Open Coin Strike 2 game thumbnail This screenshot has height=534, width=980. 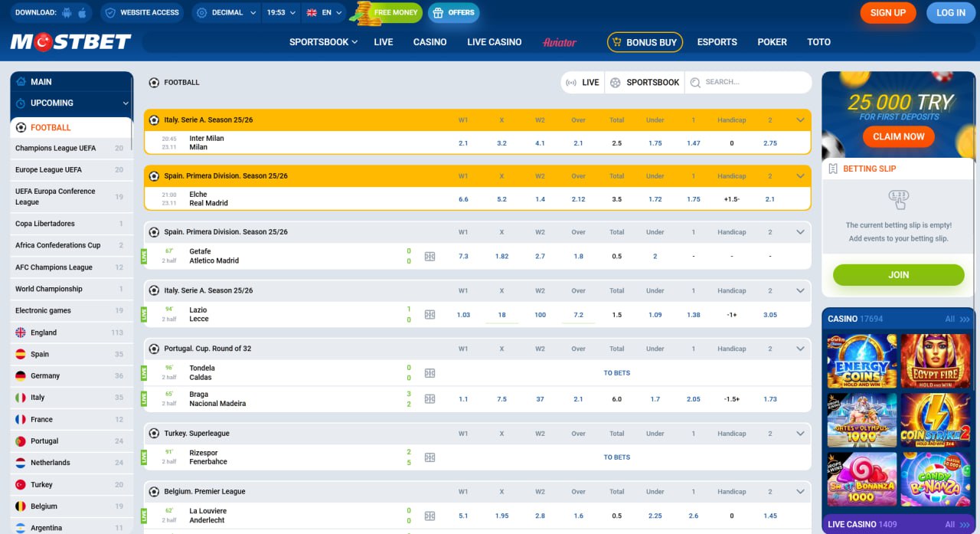point(936,420)
